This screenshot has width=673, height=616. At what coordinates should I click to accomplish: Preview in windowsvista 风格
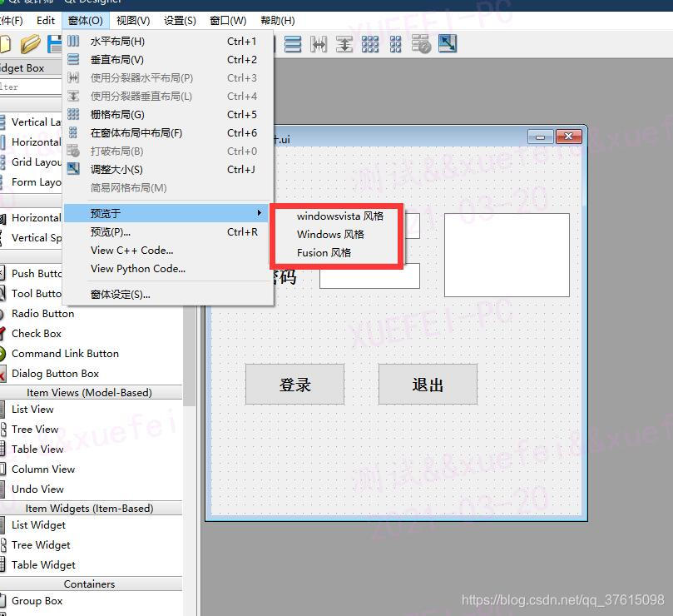tap(339, 216)
